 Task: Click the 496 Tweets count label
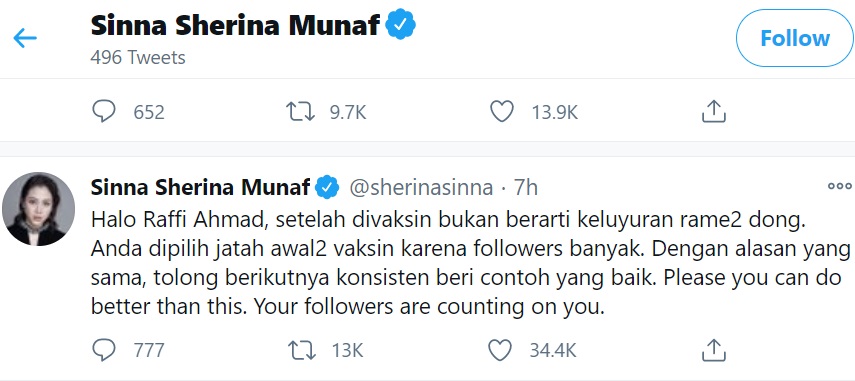pyautogui.click(x=138, y=57)
